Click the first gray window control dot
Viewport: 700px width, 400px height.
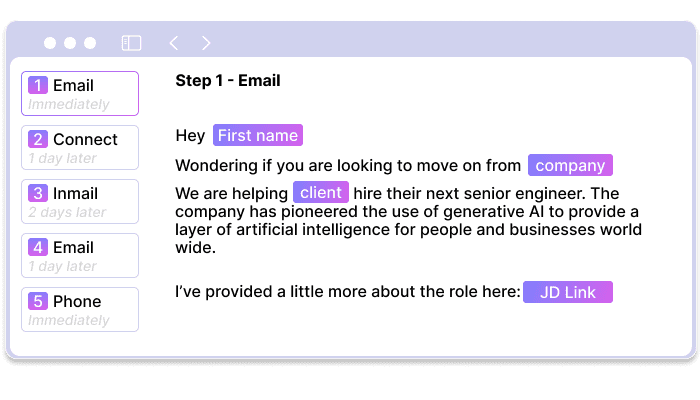click(x=50, y=43)
